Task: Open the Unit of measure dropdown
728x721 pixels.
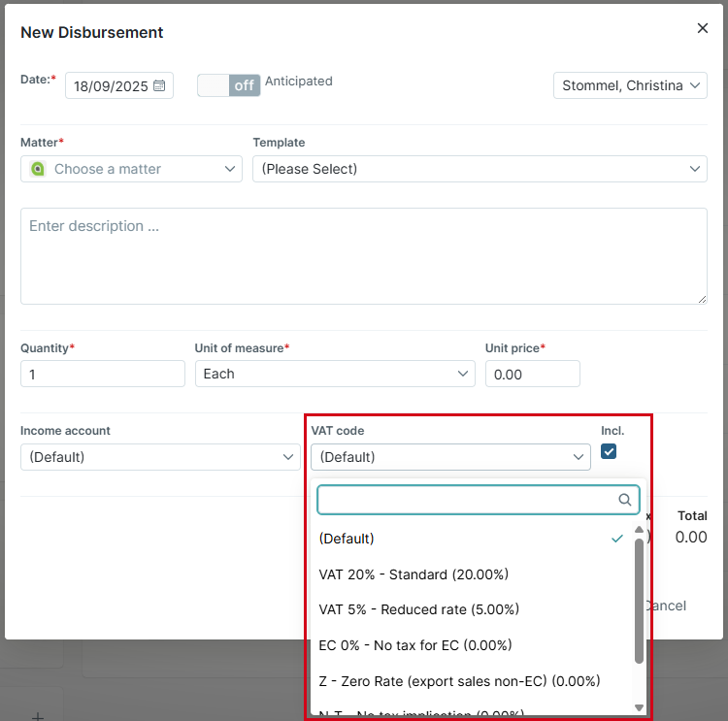Action: [x=335, y=374]
